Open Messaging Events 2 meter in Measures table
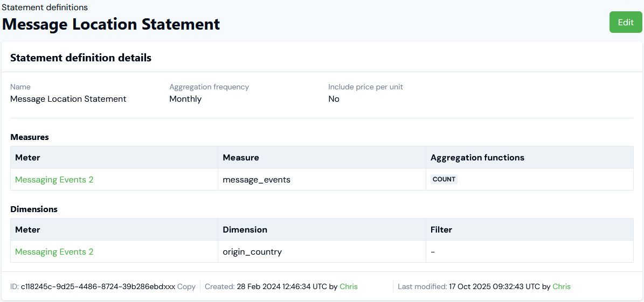Image resolution: width=644 pixels, height=302 pixels. click(54, 180)
